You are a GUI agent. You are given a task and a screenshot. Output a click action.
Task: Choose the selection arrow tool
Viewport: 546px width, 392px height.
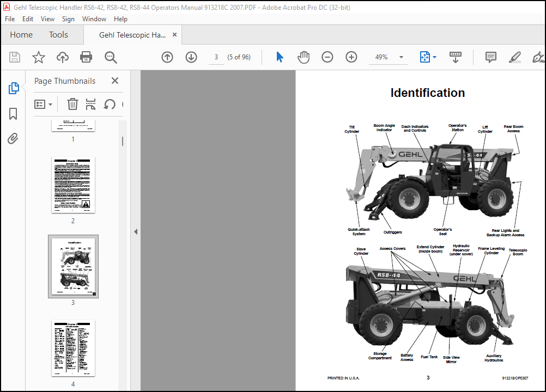(280, 57)
